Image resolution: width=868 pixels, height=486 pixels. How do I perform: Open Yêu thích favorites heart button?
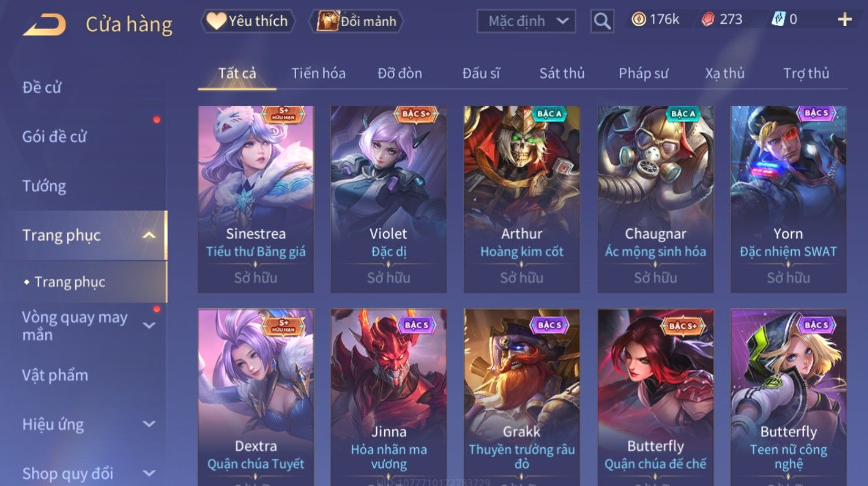point(248,21)
